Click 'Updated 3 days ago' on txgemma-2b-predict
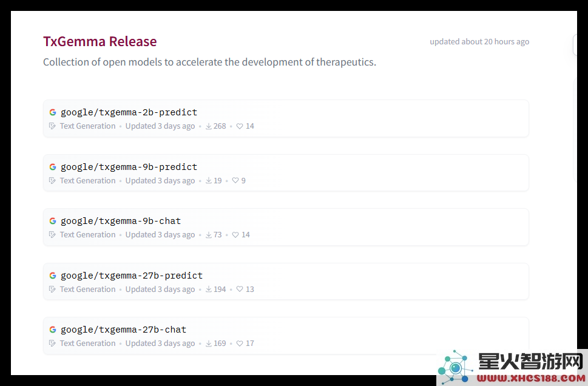Viewport: 588px width, 386px height. (160, 126)
